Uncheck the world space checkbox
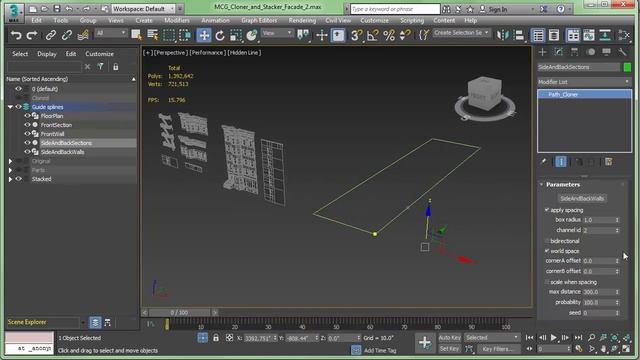Screen dimensions: 640x360 coord(547,251)
